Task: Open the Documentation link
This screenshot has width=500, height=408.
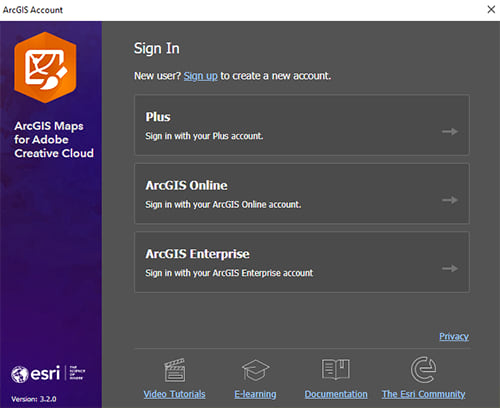Action: point(336,394)
